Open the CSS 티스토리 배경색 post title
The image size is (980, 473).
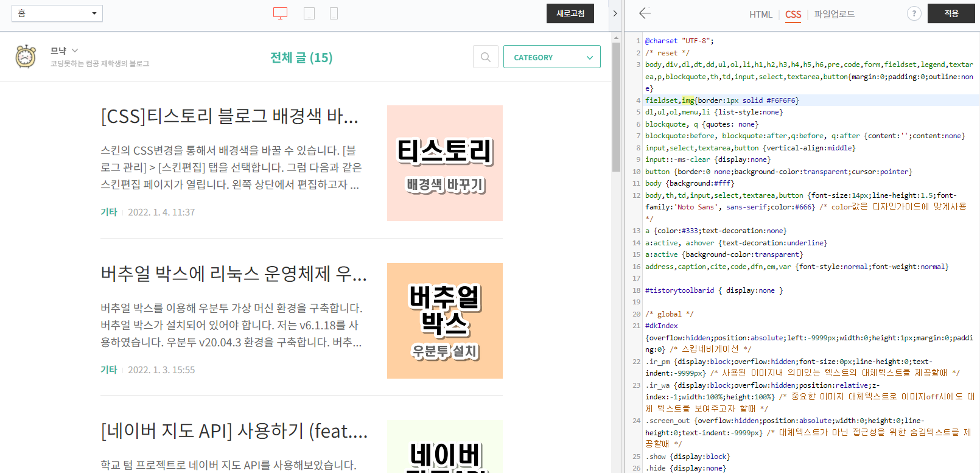229,116
